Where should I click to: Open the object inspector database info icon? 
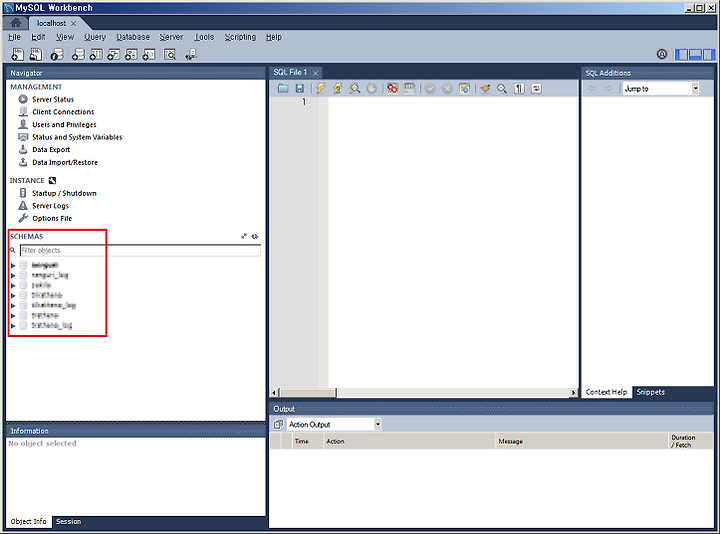57,55
